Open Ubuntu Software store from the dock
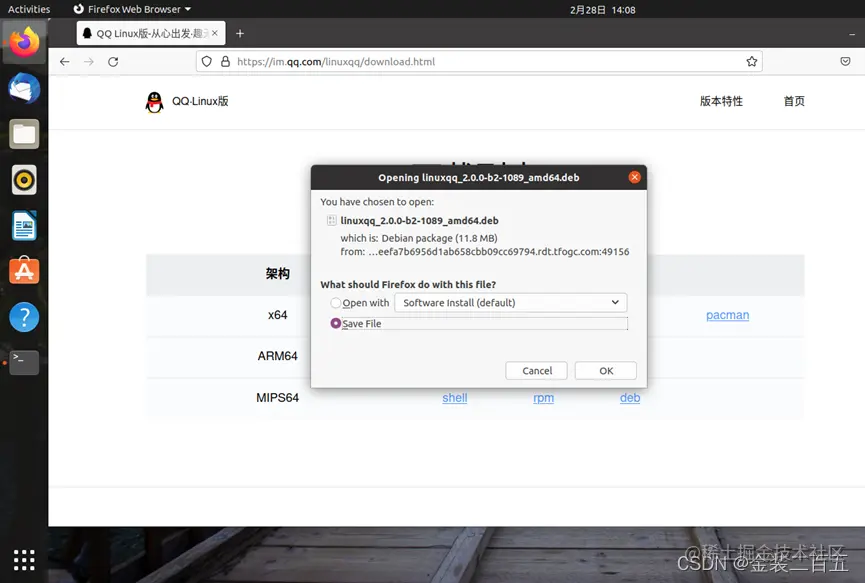This screenshot has height=583, width=865. click(24, 271)
